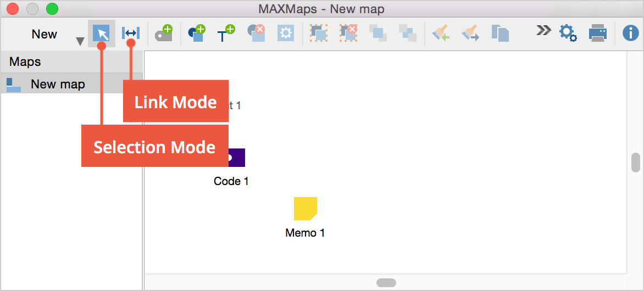644x291 pixels.
Task: Select the yellow Memo 1 note
Action: 305,209
